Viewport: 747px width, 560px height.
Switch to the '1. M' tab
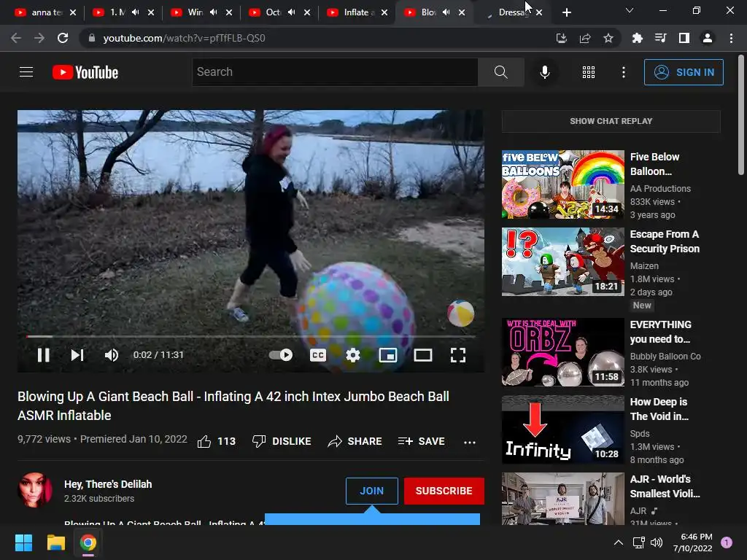[117, 12]
